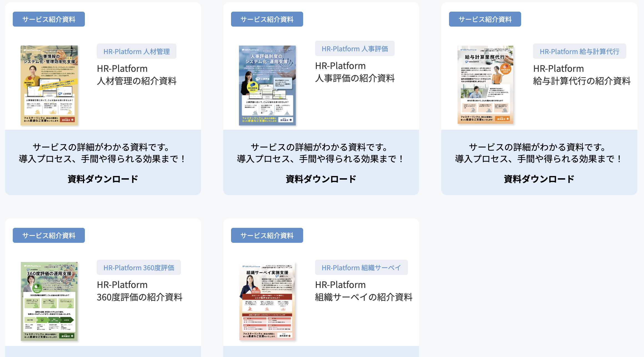Click サービス紹介資料 badge on 360度評価 card
This screenshot has height=357, width=644.
(49, 235)
